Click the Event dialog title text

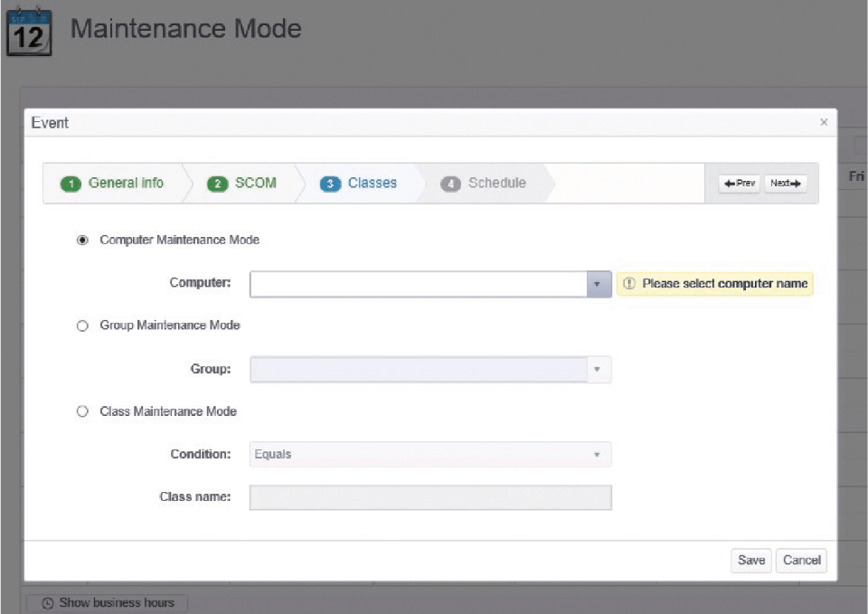click(50, 123)
